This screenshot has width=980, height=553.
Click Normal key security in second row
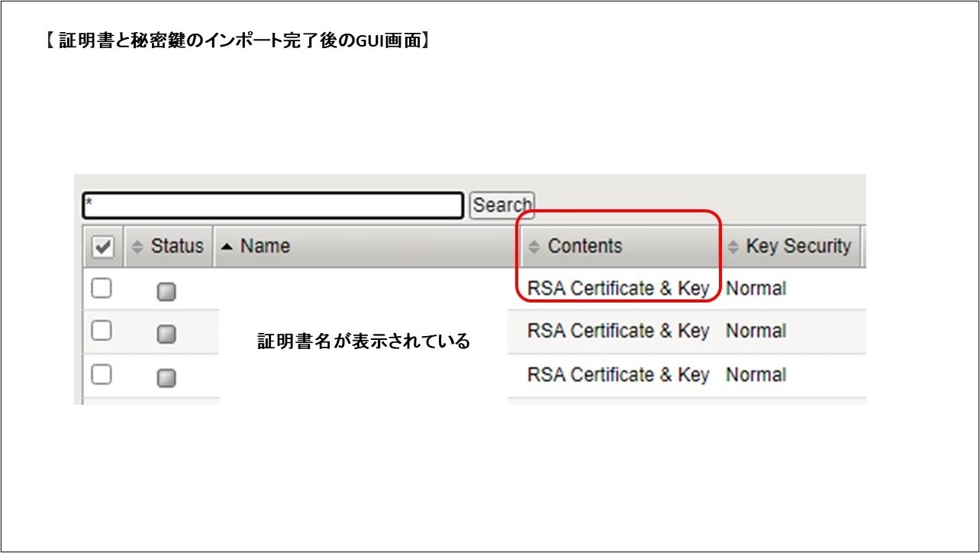click(756, 331)
